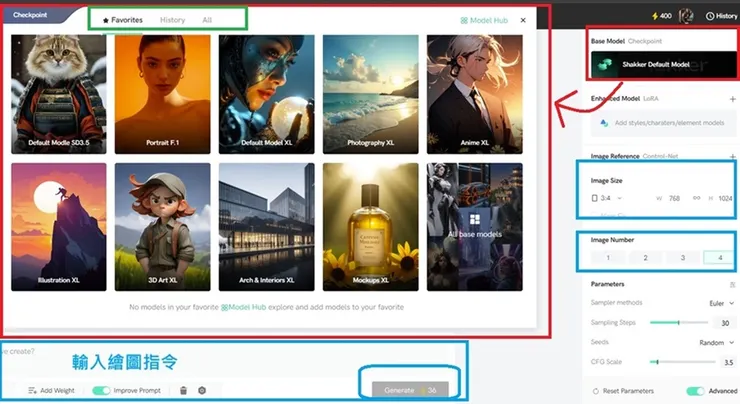This screenshot has height=404, width=740.
Task: Set Image Number to 1
Action: tap(608, 258)
